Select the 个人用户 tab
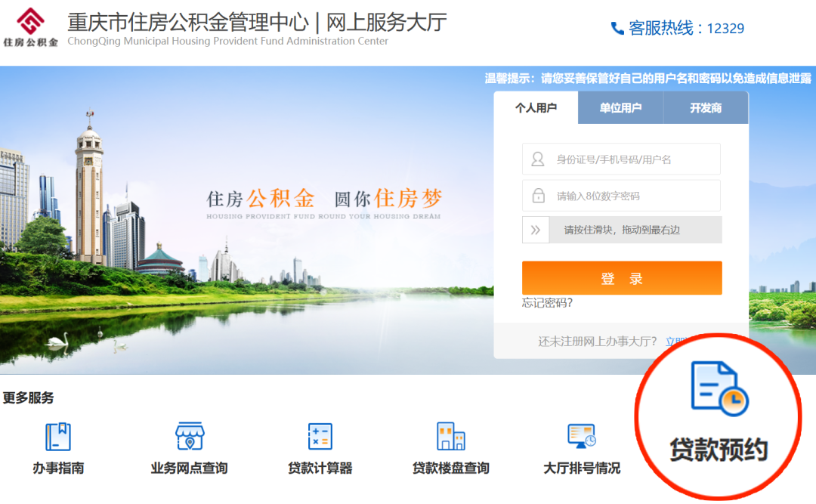This screenshot has height=504, width=816. (x=537, y=107)
